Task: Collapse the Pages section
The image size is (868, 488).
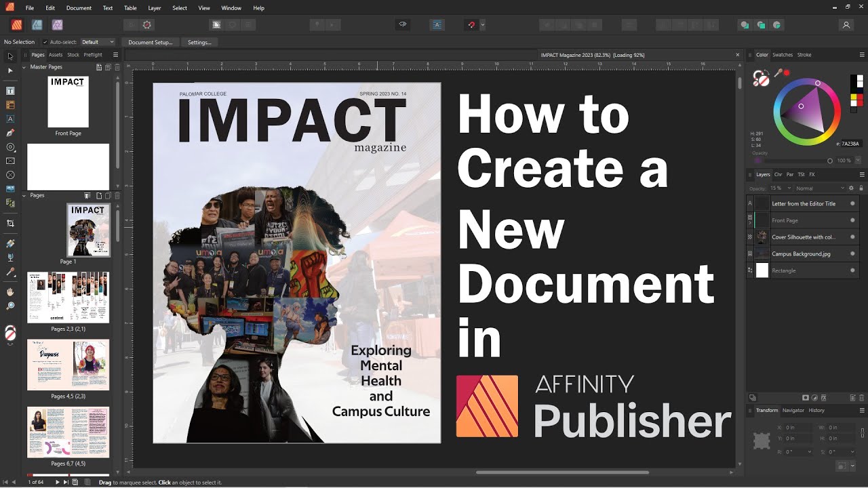Action: tap(24, 195)
